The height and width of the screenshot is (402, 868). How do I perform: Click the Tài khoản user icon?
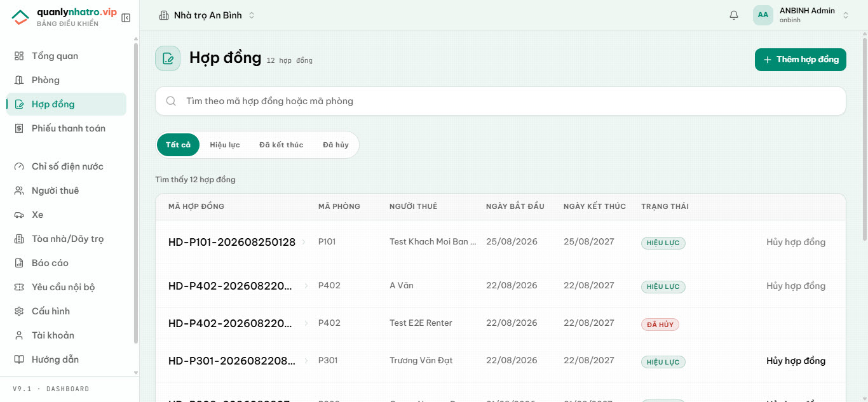point(19,335)
